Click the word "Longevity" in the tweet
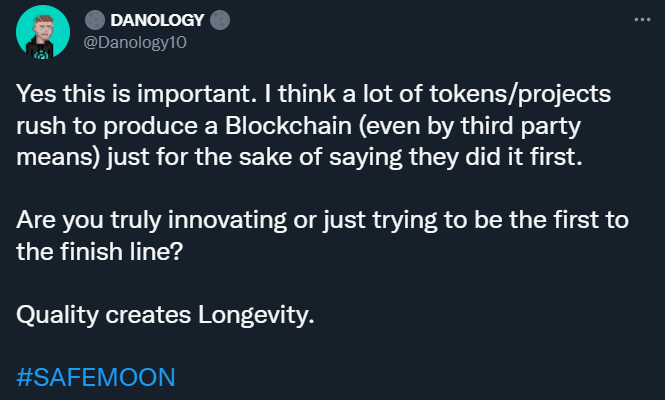 pos(254,316)
